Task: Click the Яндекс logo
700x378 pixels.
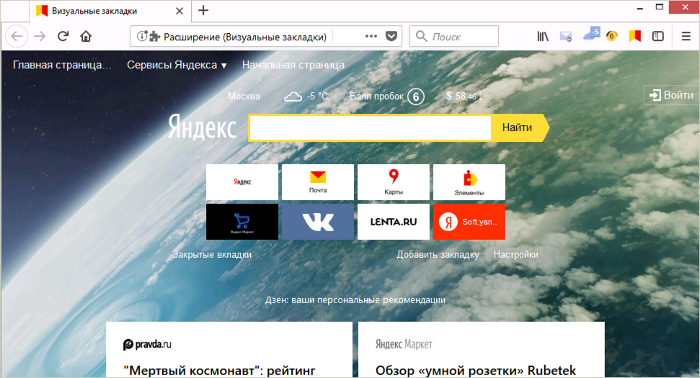Action: 202,127
